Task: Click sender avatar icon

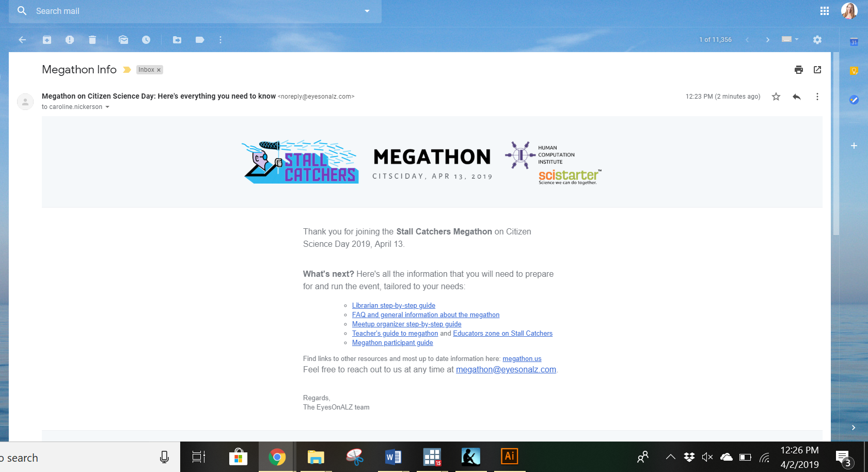Action: (x=25, y=101)
